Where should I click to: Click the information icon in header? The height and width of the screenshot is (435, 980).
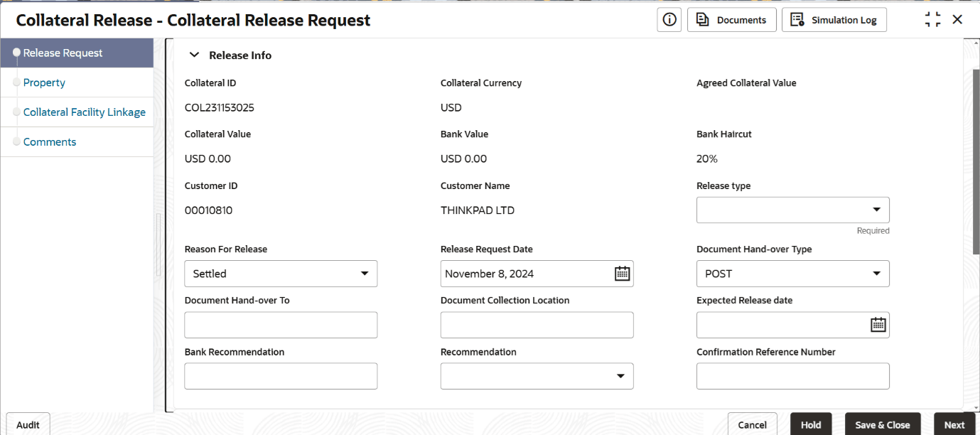coord(669,20)
